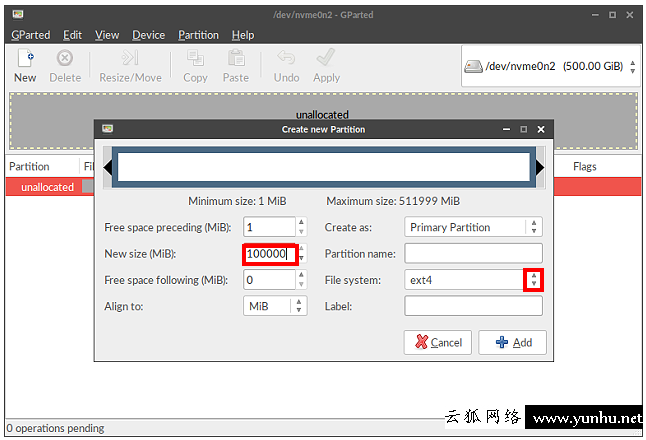646x440 pixels.
Task: Open the Partition menu
Action: pyautogui.click(x=199, y=35)
